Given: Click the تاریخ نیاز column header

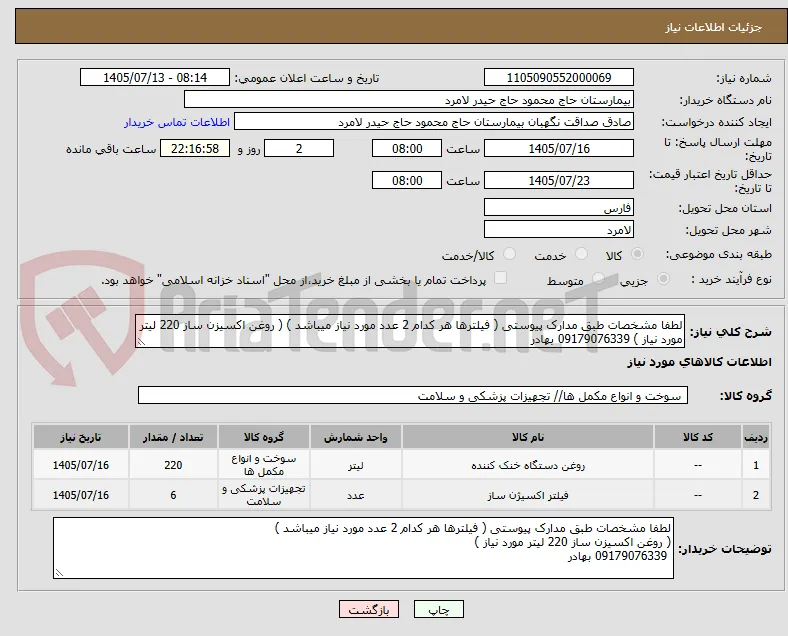Looking at the screenshot, I should (81, 437).
